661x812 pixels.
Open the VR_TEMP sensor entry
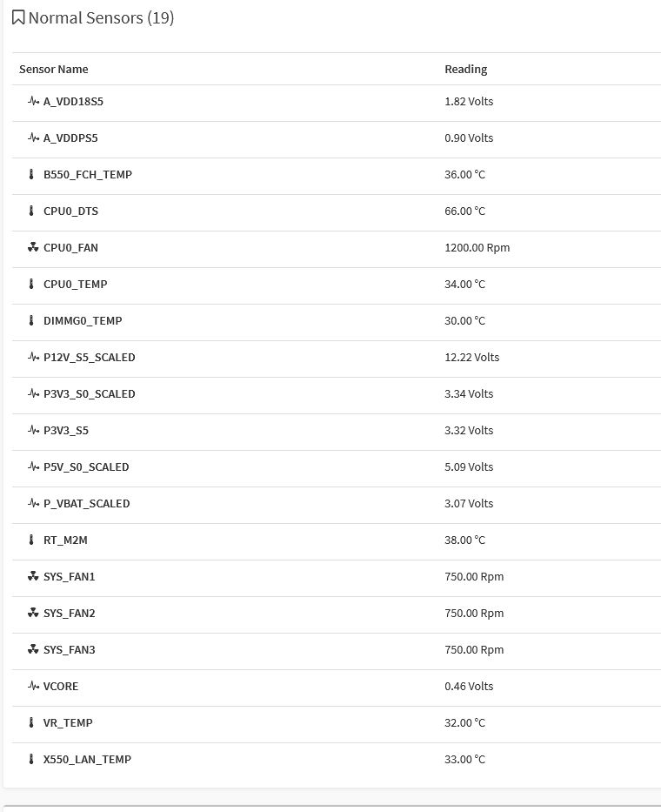68,723
